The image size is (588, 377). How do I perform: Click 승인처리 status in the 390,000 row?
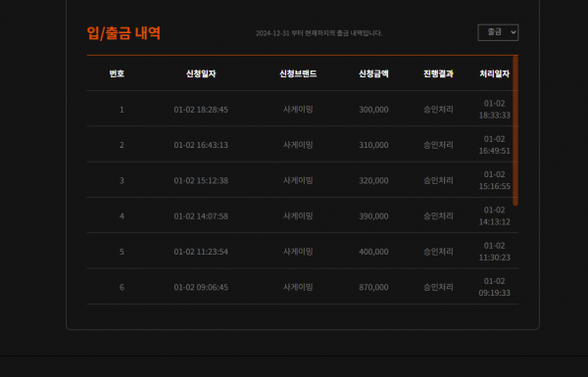pos(438,216)
